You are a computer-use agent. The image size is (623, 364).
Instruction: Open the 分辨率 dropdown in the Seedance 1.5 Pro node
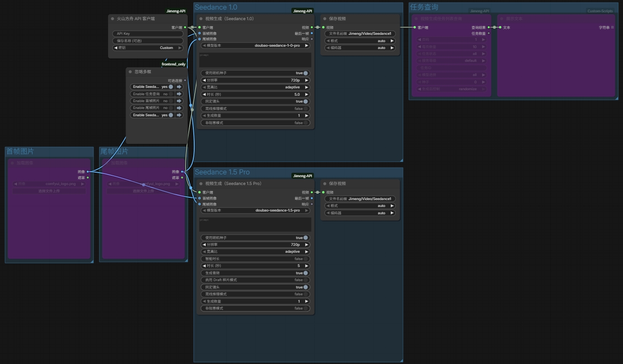click(255, 244)
